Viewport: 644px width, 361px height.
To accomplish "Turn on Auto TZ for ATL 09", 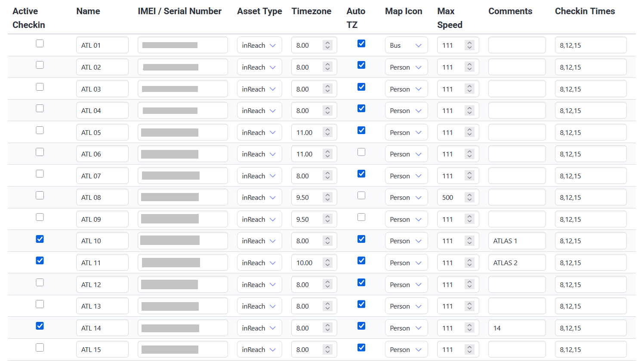I will [x=361, y=217].
